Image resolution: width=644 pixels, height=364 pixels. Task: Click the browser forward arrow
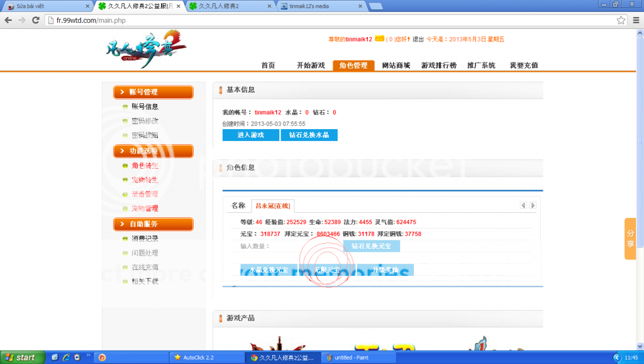pyautogui.click(x=22, y=20)
